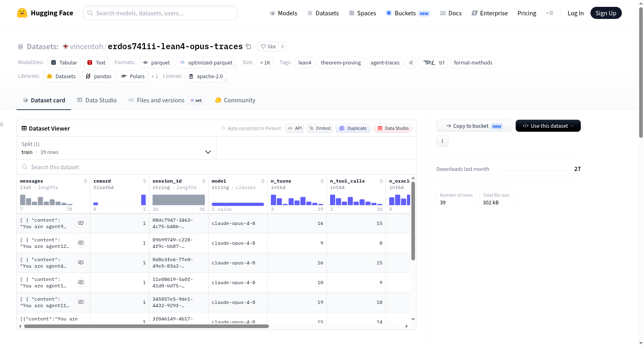Viewport: 644px width, 347px height.
Task: Open the Models navigation item
Action: (x=283, y=13)
